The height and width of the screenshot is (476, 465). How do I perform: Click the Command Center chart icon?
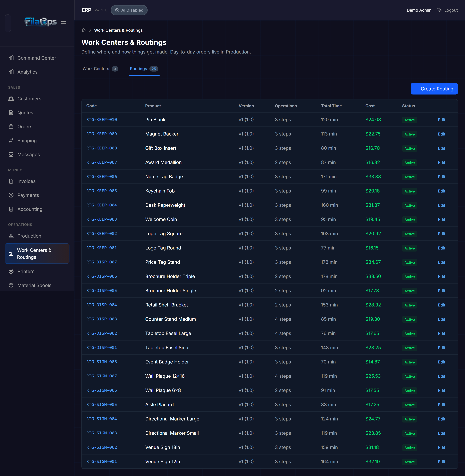point(11,58)
